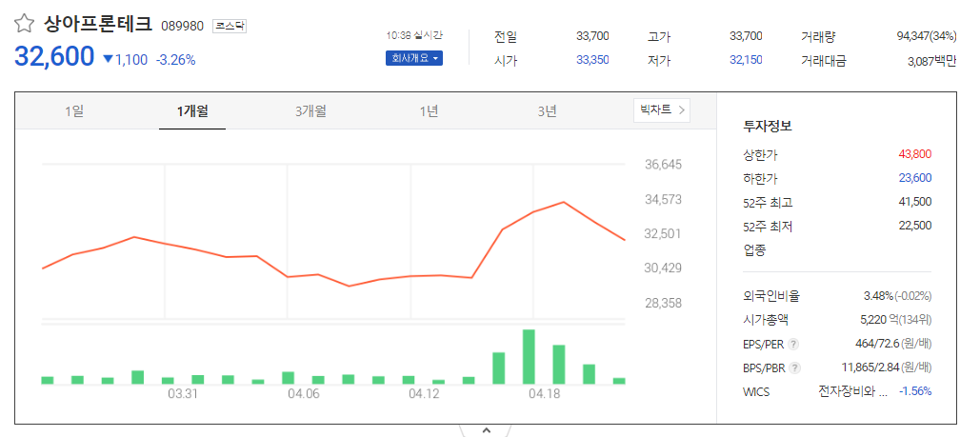This screenshot has height=437, width=980.
Task: Click the 52주 최고 value 41,500
Action: point(915,202)
